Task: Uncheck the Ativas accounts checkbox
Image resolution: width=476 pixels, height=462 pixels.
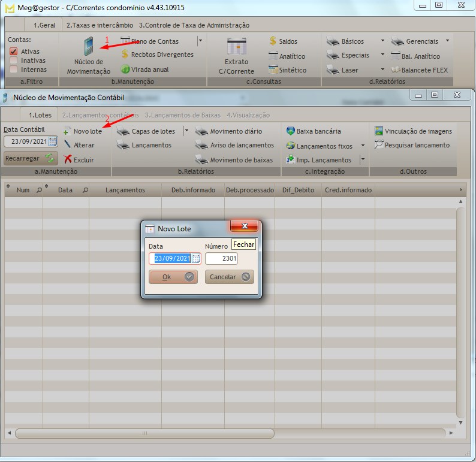Action: point(14,52)
